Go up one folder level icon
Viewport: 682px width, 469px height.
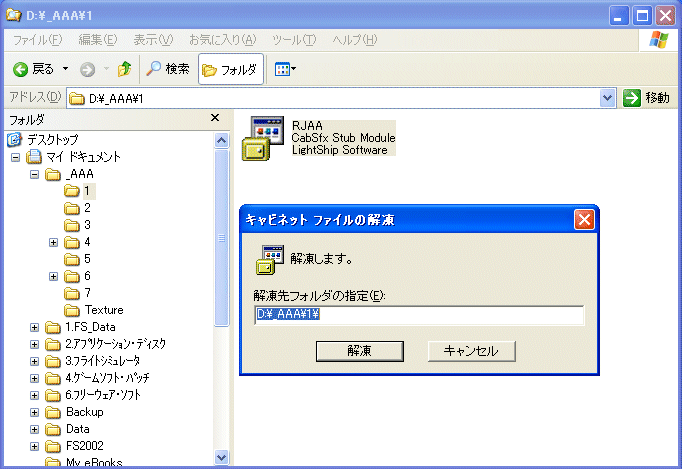pos(124,69)
